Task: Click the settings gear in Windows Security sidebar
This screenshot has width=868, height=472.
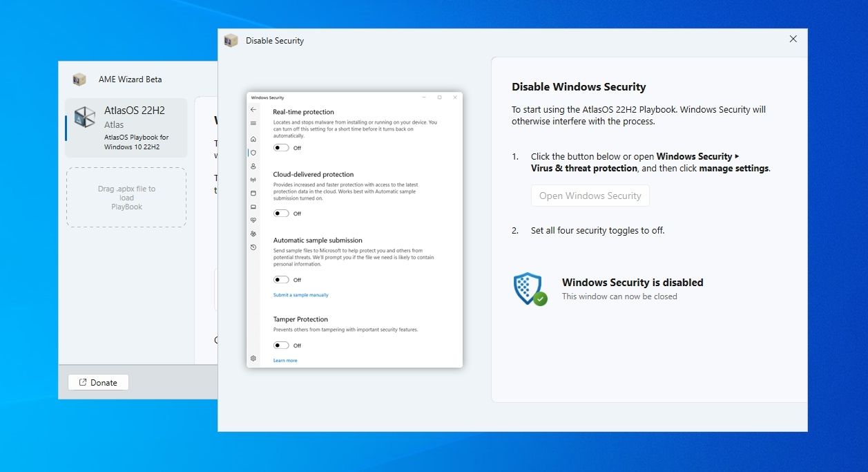Action: [253, 359]
